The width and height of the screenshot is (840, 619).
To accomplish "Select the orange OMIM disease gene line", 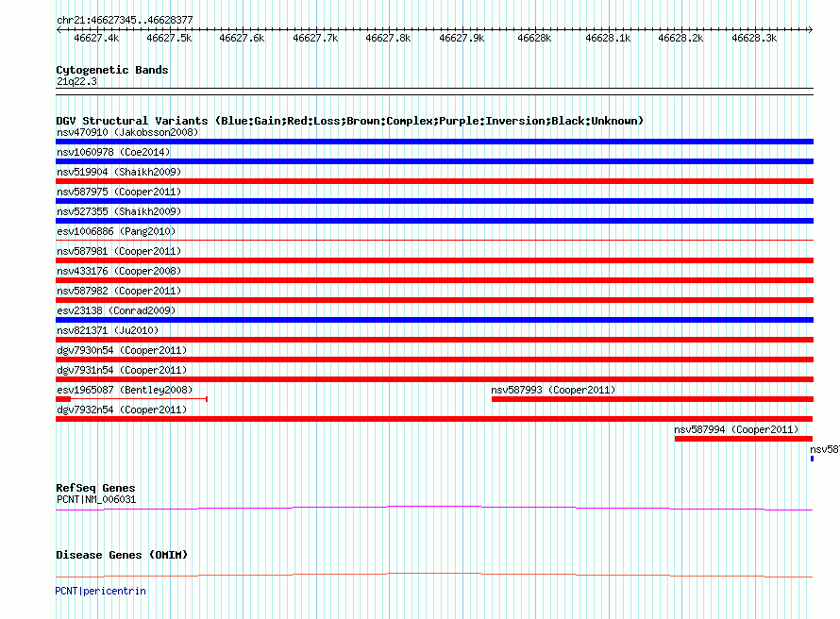I will pyautogui.click(x=434, y=575).
